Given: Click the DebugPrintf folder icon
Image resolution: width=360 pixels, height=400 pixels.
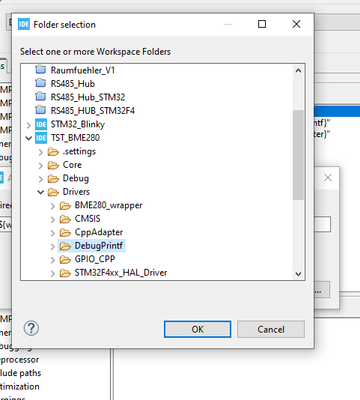Looking at the screenshot, I should point(65,246).
